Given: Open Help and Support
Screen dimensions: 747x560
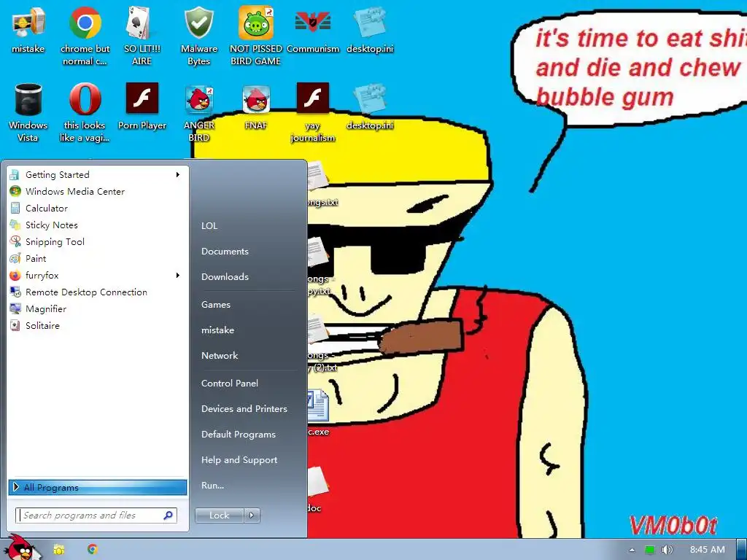Looking at the screenshot, I should coord(239,460).
